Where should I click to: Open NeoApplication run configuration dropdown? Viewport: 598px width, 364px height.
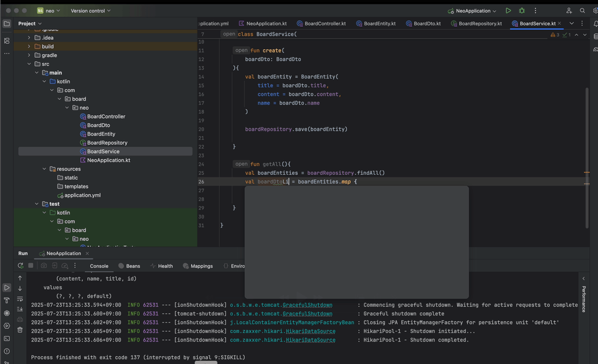[x=472, y=11]
